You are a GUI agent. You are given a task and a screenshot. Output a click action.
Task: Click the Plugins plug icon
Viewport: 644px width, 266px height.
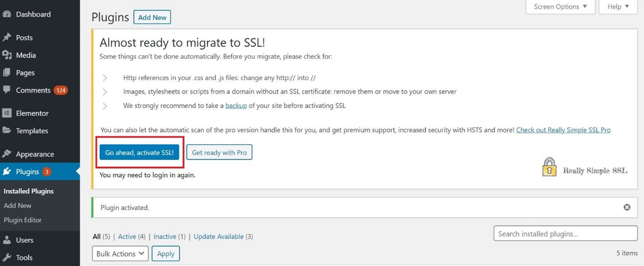[7, 171]
